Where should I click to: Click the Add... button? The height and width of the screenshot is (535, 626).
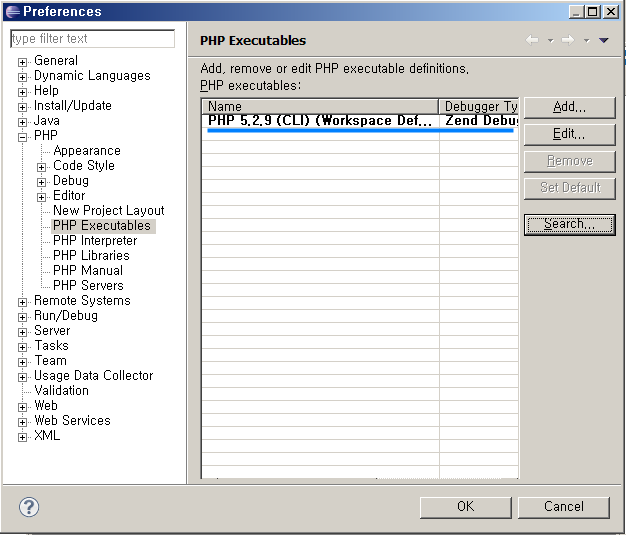click(569, 107)
